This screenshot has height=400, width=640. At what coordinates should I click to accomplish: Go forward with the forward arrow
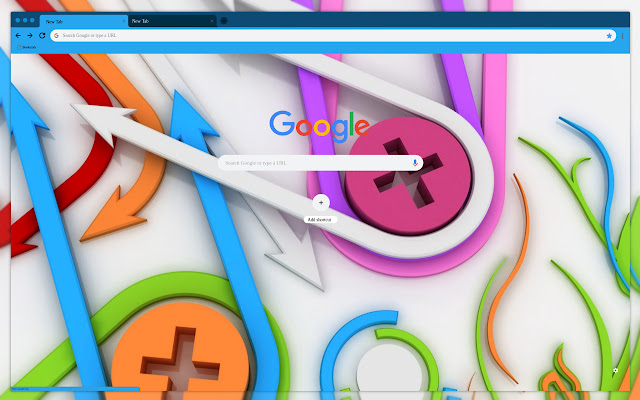pos(30,36)
